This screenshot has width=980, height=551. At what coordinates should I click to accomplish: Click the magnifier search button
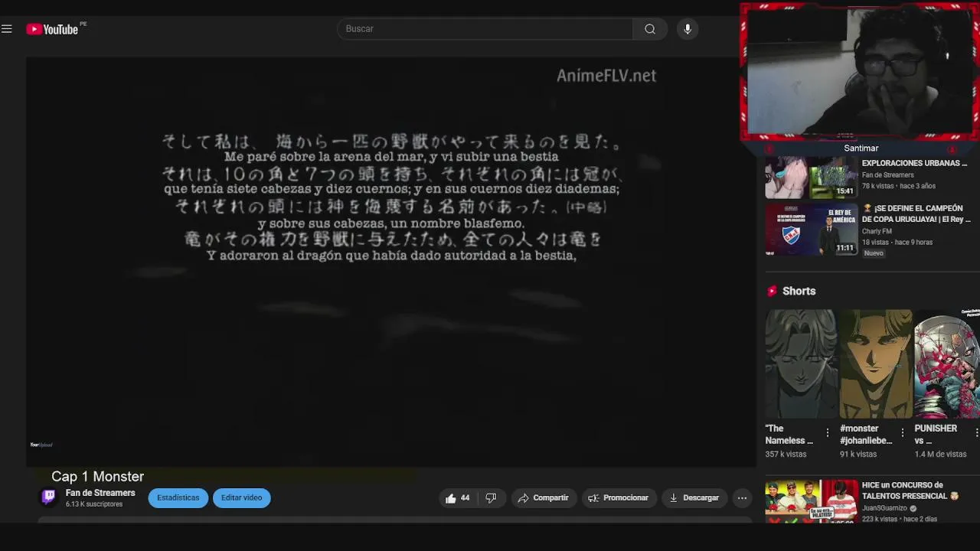pos(650,29)
